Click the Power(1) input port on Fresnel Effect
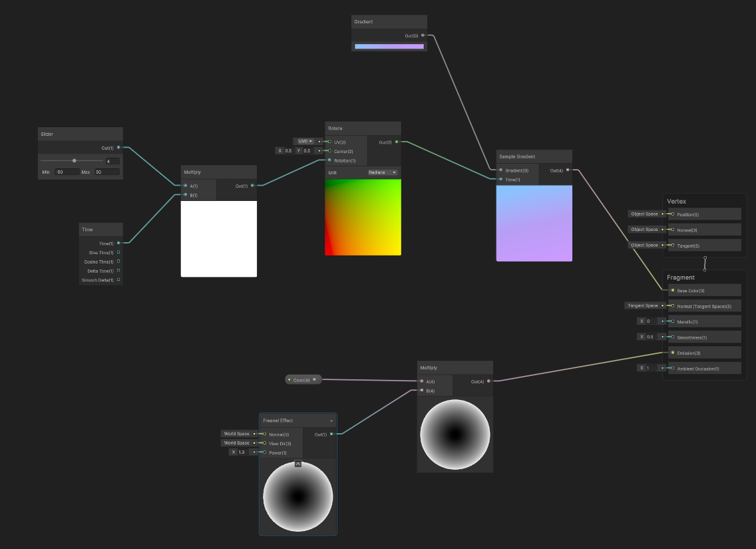756x549 pixels. pos(264,452)
